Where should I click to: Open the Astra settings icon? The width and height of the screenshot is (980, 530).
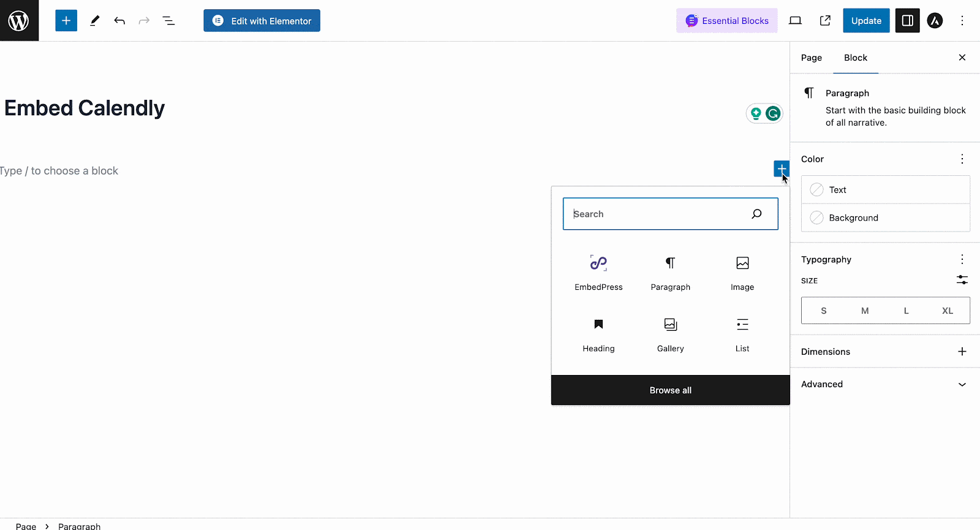pyautogui.click(x=935, y=20)
